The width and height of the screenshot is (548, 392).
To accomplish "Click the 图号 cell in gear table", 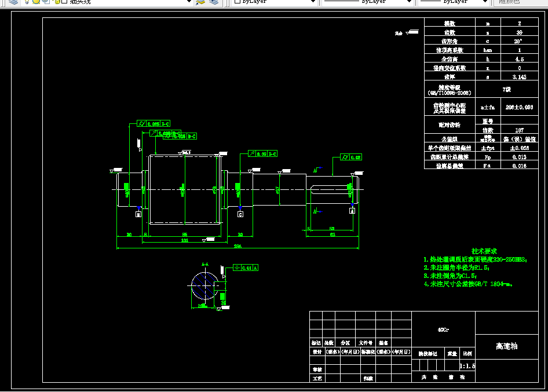I will tap(488, 120).
